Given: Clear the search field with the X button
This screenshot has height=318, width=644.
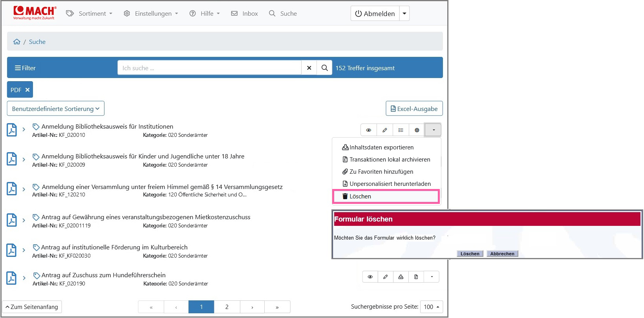Looking at the screenshot, I should pyautogui.click(x=309, y=68).
